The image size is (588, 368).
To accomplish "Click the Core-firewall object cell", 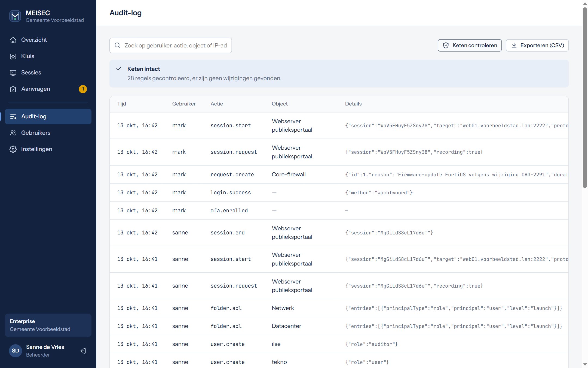I will click(289, 174).
